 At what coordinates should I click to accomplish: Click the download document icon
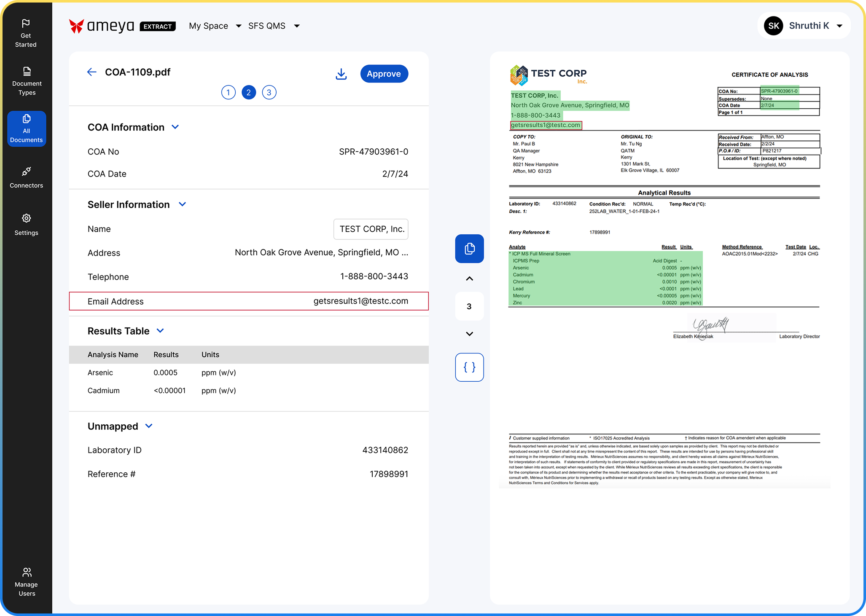coord(341,74)
